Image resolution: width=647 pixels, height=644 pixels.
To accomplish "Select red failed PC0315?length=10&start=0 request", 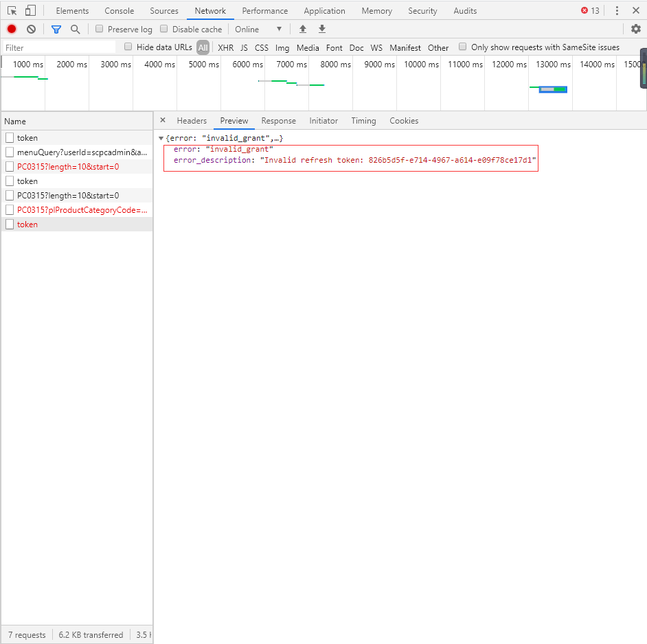I will click(x=77, y=167).
